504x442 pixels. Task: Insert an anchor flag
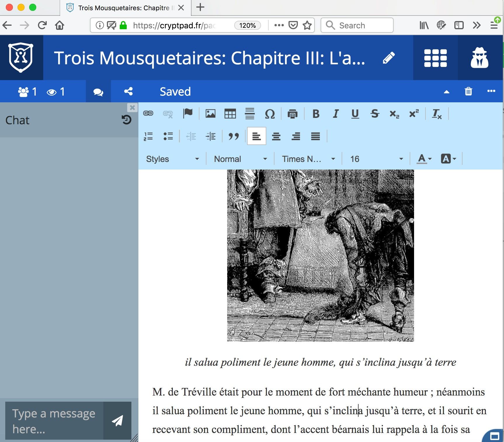tap(188, 113)
